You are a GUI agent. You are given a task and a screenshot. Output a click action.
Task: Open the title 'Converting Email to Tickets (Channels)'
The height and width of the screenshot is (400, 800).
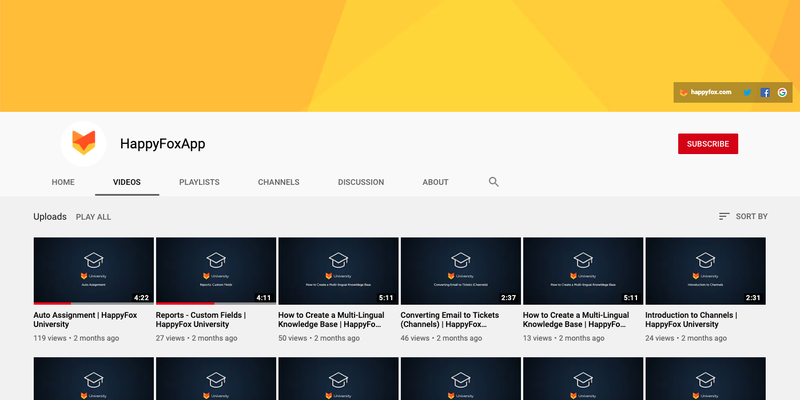tap(450, 320)
